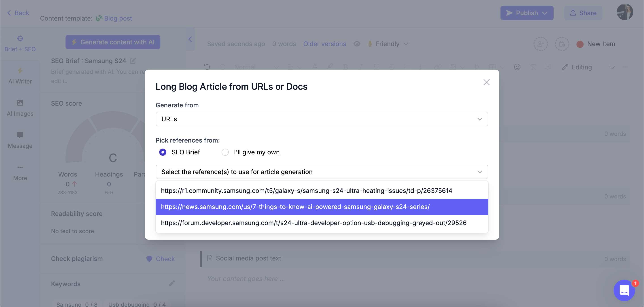Click Your content goes here placeholder

pyautogui.click(x=246, y=279)
